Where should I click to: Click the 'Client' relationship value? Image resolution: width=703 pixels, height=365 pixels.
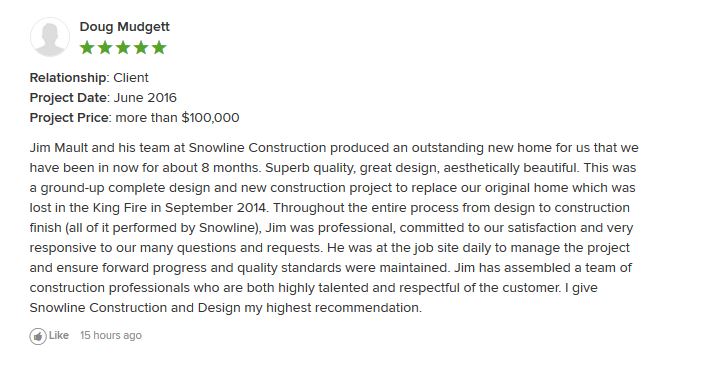[x=131, y=78]
